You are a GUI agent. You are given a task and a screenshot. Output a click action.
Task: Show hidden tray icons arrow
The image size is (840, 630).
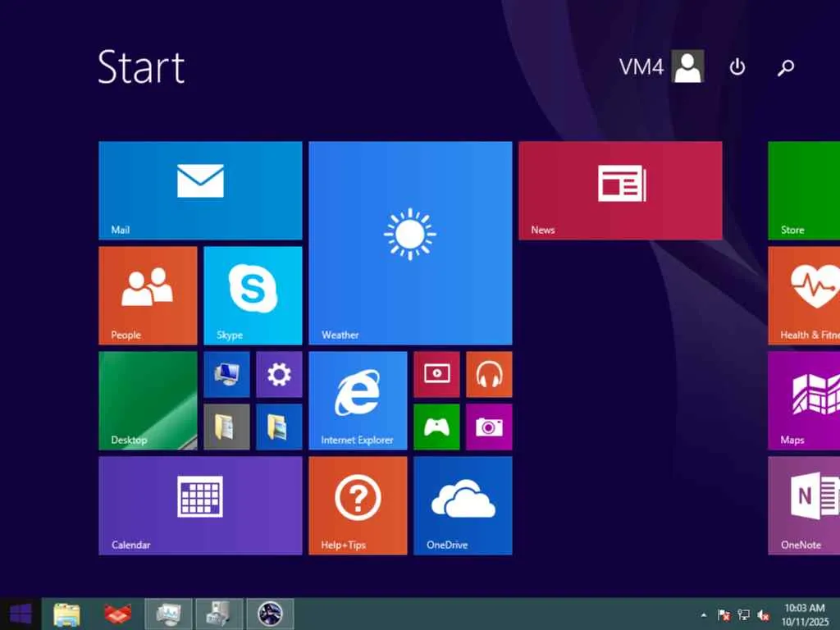(704, 615)
